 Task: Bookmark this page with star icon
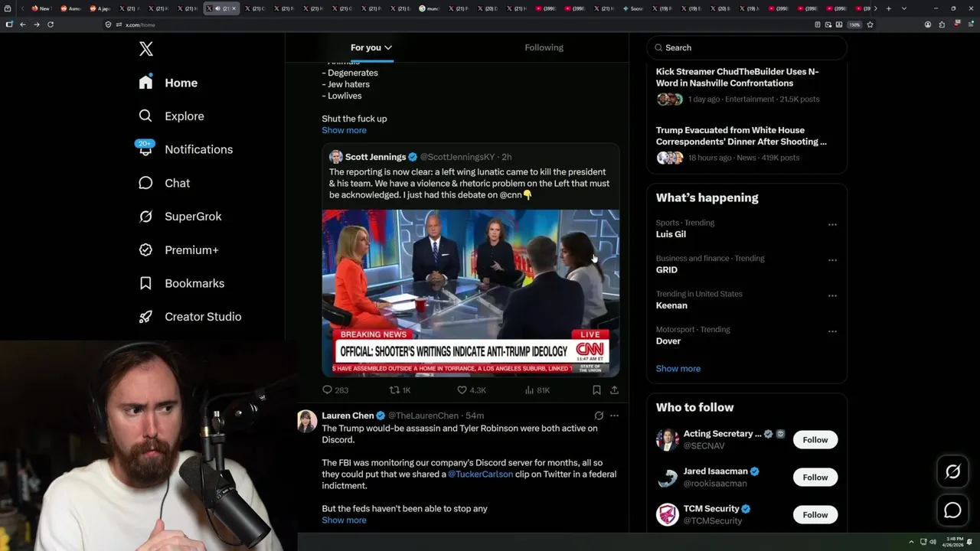pos(870,24)
